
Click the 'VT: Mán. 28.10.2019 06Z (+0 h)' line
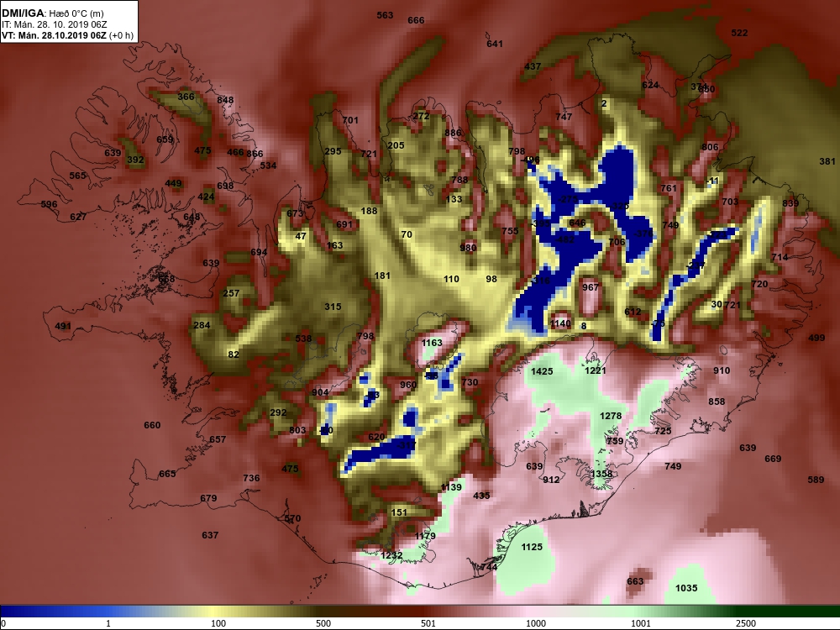(x=67, y=35)
